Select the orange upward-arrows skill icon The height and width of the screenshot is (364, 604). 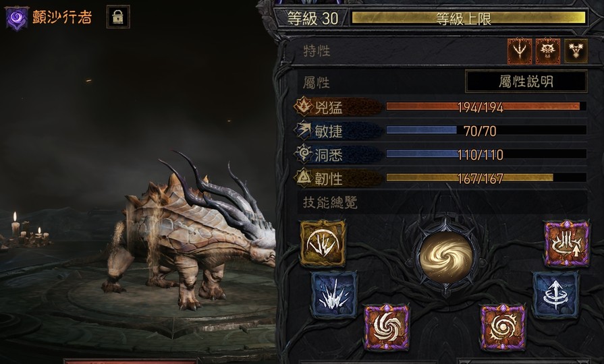567,243
